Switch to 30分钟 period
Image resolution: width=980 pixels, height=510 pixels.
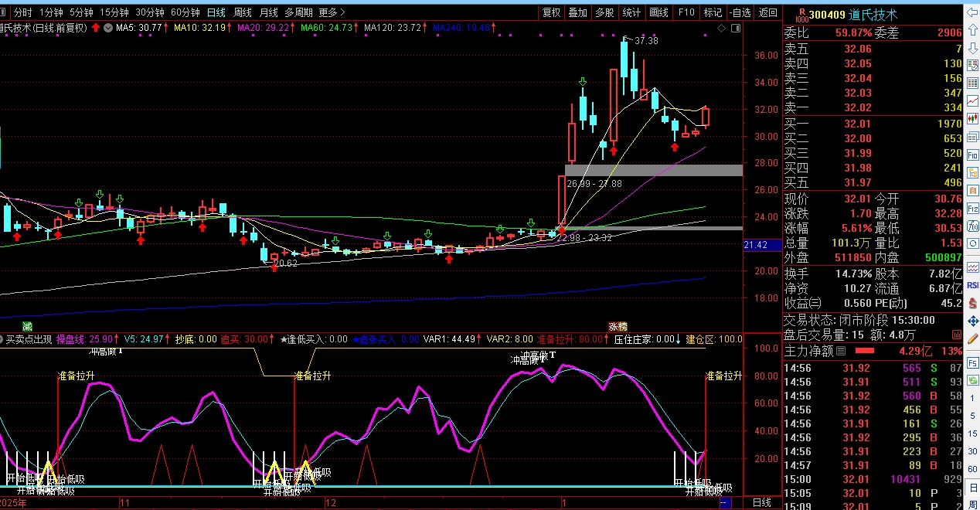click(x=150, y=12)
